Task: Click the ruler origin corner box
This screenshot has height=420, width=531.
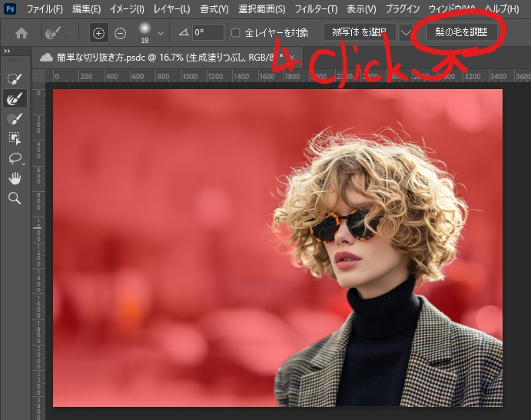Action: pos(38,76)
